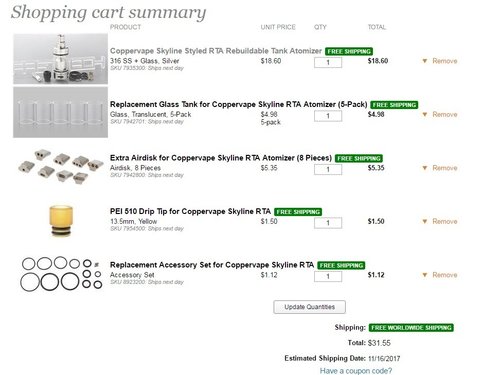The image size is (500, 375).
Task: Click the Update Quantities button
Action: (x=309, y=307)
